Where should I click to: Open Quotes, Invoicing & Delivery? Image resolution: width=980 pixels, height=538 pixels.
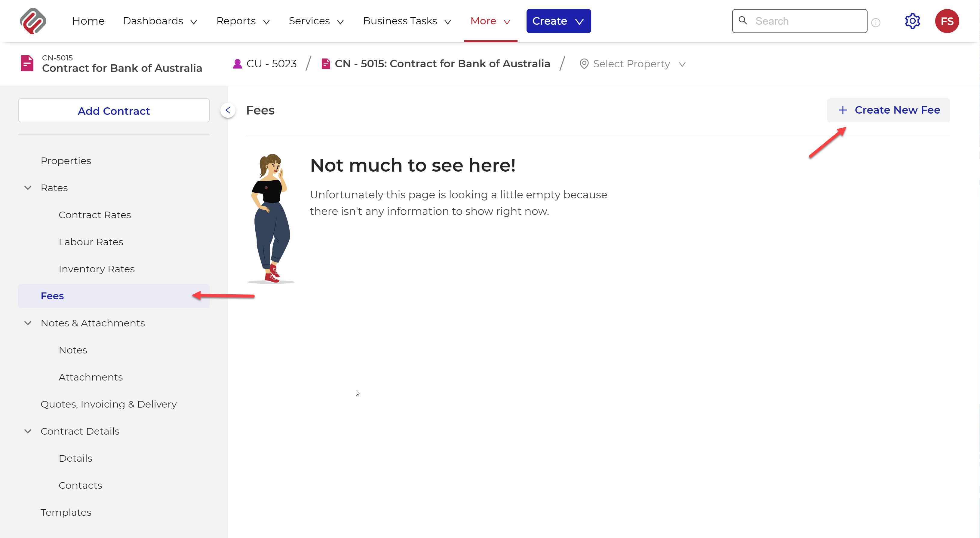point(109,404)
